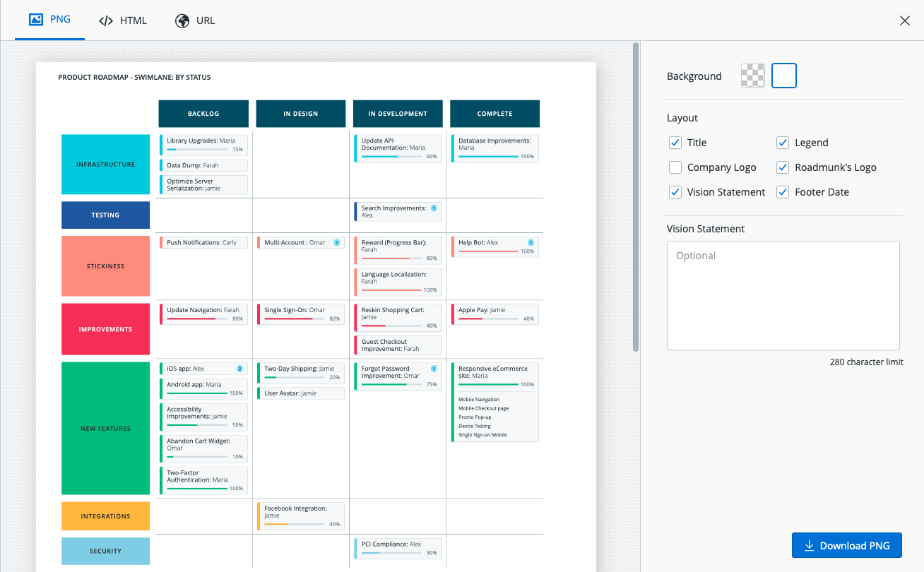Select the white background swatch
This screenshot has width=924, height=572.
pos(783,76)
